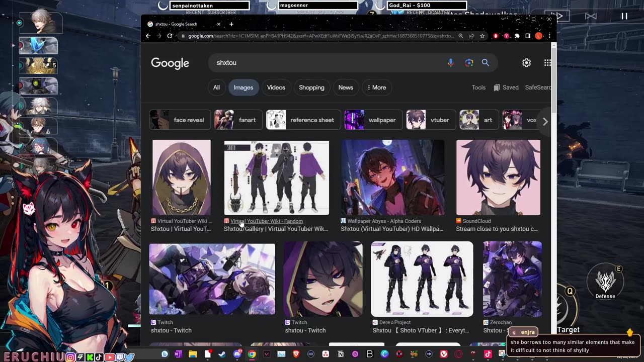Click the google.com address bar URL
The width and height of the screenshot is (644, 362).
pyautogui.click(x=321, y=36)
